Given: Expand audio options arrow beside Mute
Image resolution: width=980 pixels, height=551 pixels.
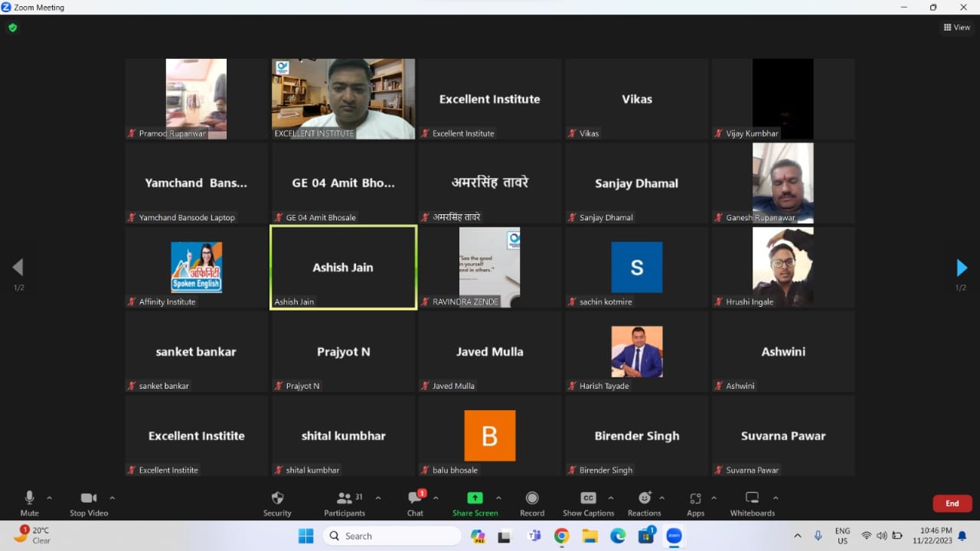Looking at the screenshot, I should (x=50, y=498).
